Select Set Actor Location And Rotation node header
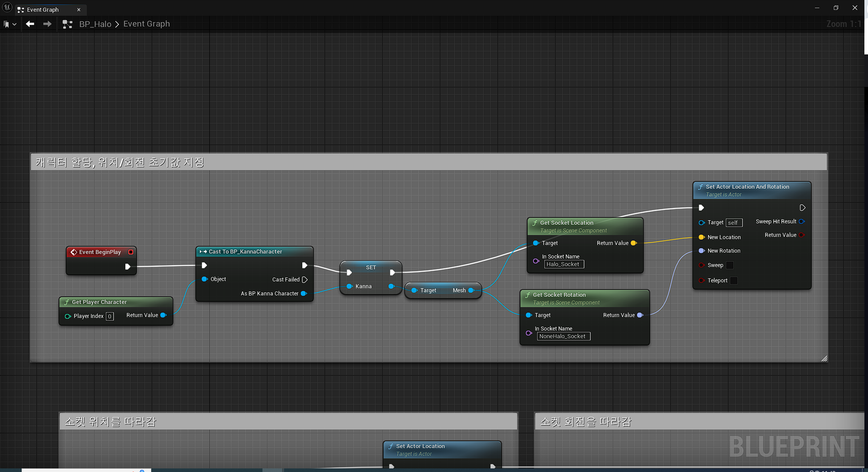The width and height of the screenshot is (868, 472). [752, 190]
